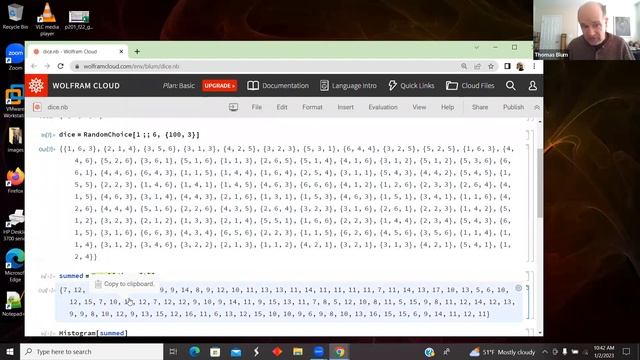Open the user account icon in Wolfram Cloud
Viewport: 640px width, 360px height.
point(533,86)
